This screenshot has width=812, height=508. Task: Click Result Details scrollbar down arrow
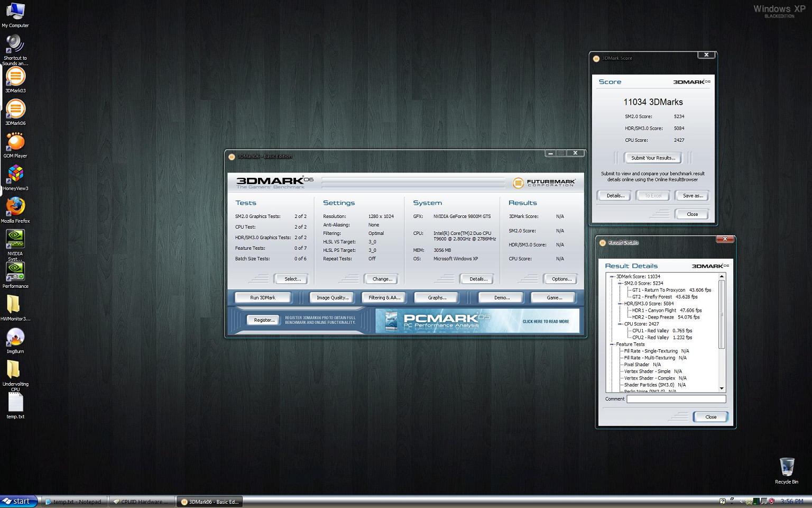coord(722,389)
